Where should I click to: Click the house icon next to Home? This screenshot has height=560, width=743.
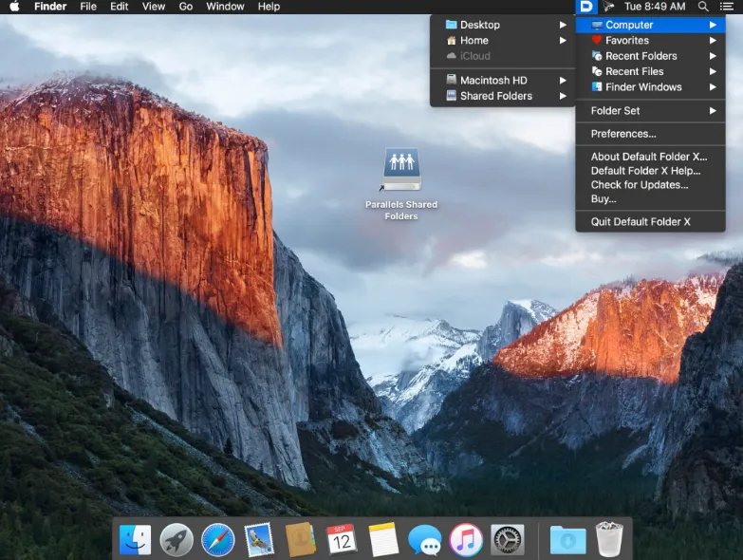coord(451,40)
